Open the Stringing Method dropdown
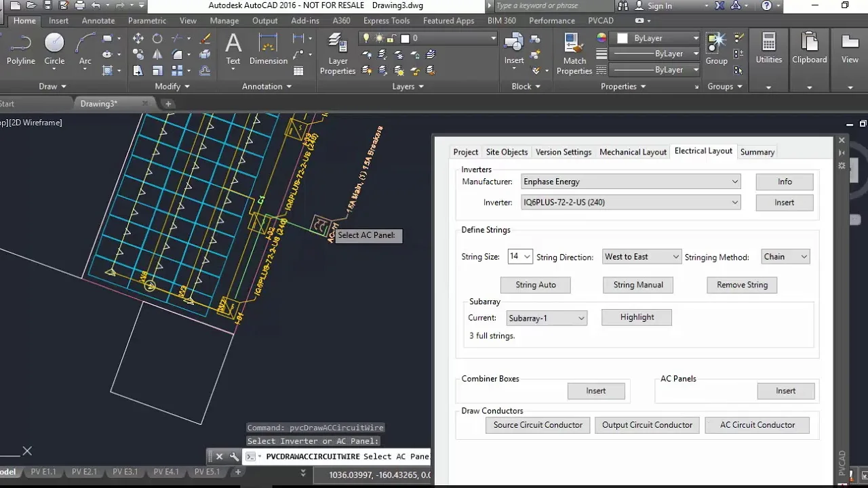Viewport: 868px width, 488px height. 785,257
